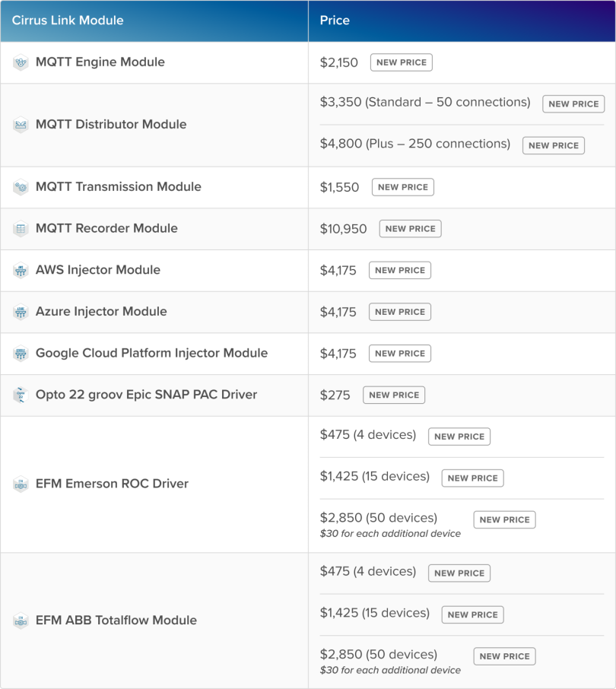Select NEW PRICE badge in Google Cloud row

click(400, 354)
